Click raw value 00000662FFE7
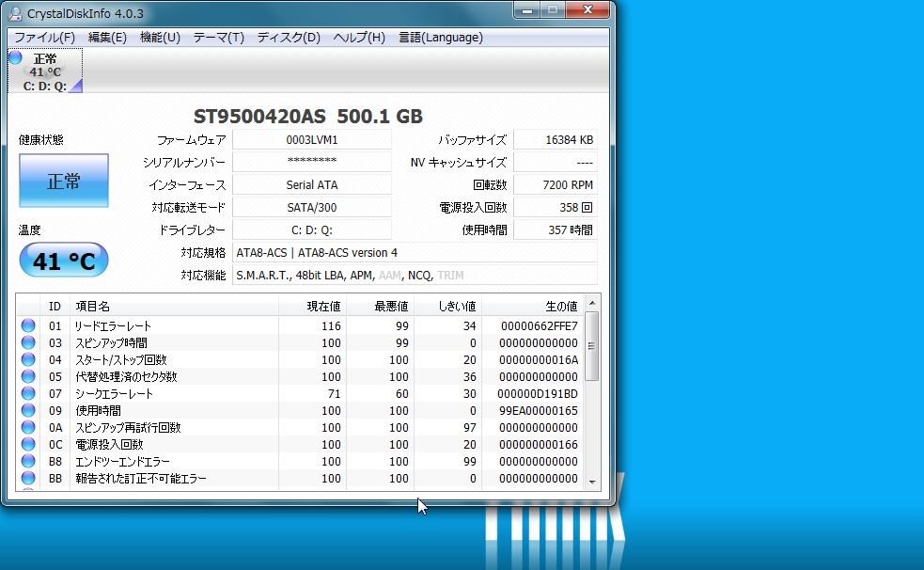 (x=540, y=326)
